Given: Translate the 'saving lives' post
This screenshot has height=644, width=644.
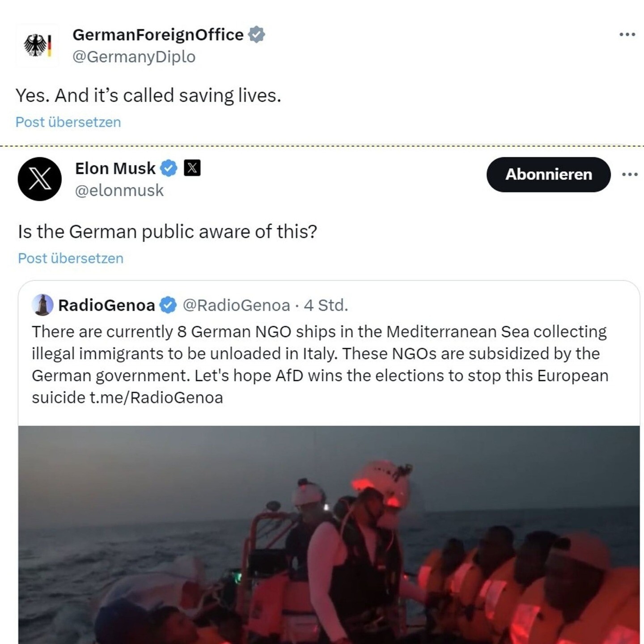Looking at the screenshot, I should 68,122.
